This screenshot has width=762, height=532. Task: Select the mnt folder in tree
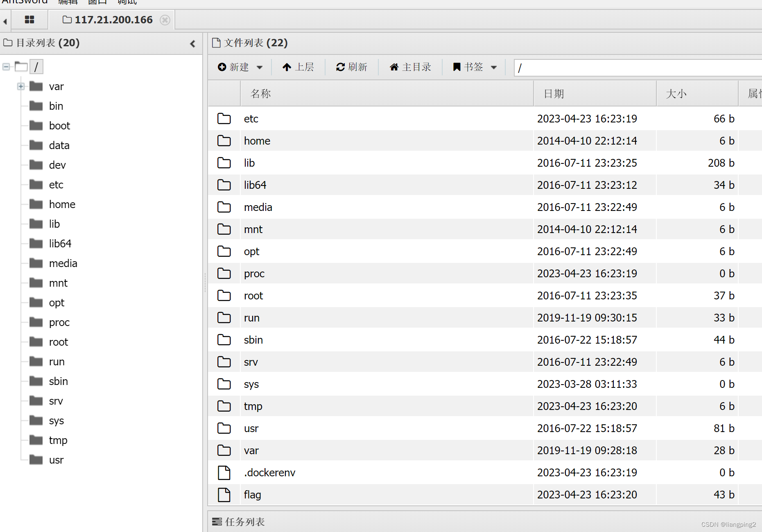(58, 283)
